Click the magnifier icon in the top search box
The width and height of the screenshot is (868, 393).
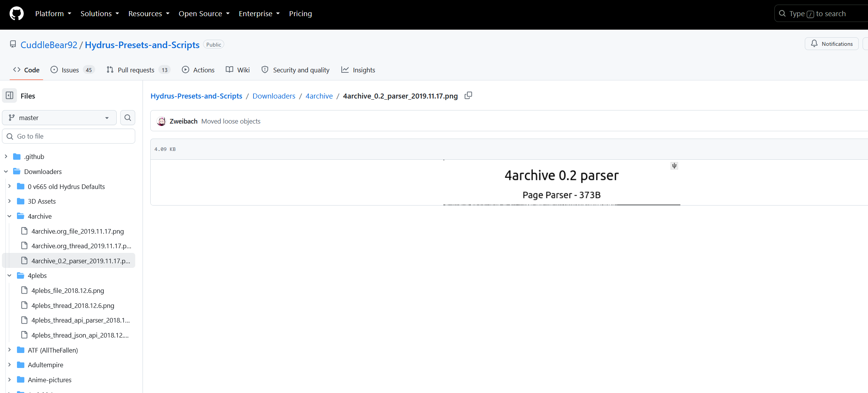(x=782, y=13)
